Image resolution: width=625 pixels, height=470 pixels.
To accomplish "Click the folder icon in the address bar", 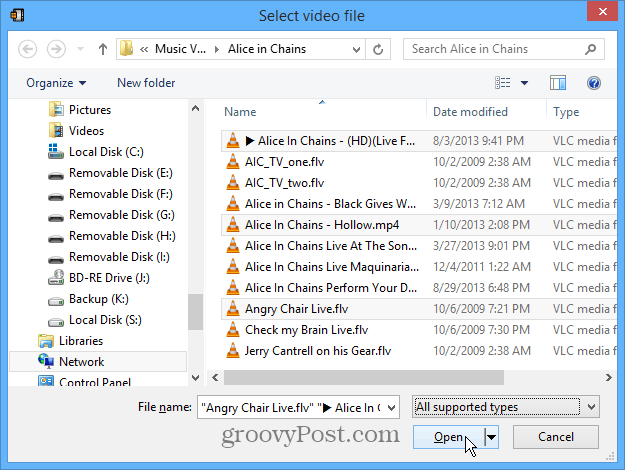I will coord(126,49).
